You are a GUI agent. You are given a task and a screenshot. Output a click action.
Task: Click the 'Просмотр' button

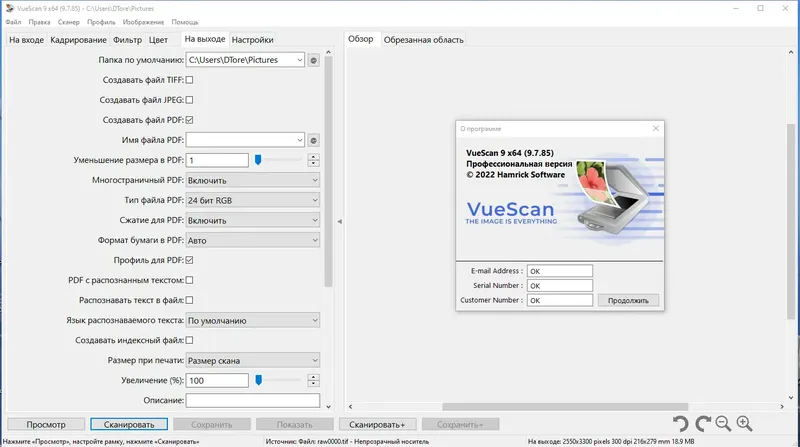(46, 425)
